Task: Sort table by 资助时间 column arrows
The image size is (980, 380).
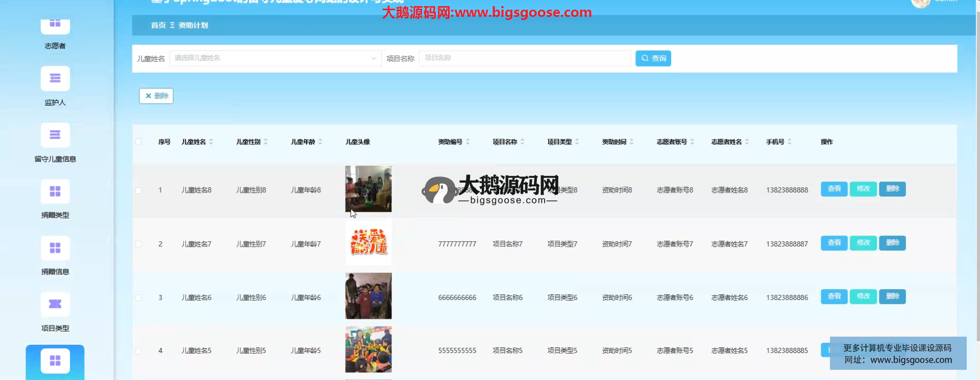Action: (631, 142)
